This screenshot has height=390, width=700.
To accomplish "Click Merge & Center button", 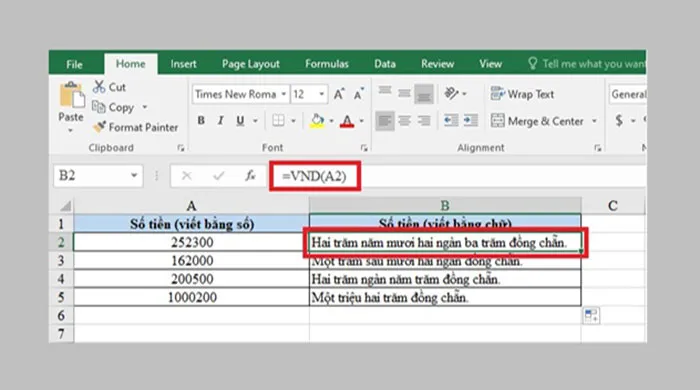I will [537, 121].
